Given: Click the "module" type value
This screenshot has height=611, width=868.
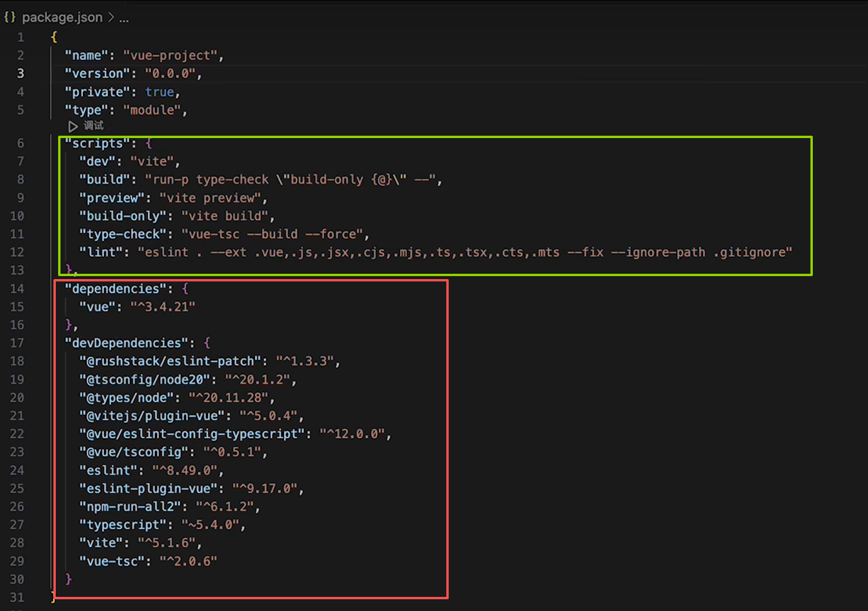Looking at the screenshot, I should click(152, 110).
